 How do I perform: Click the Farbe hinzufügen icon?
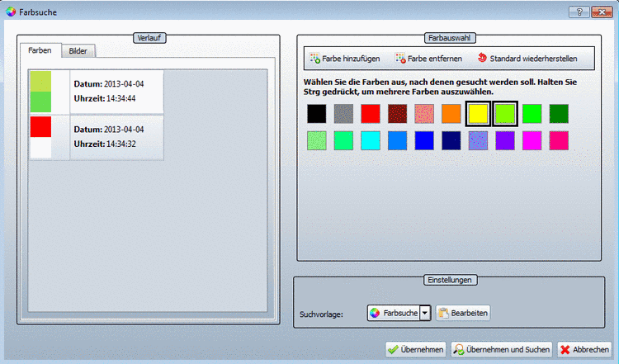click(314, 59)
